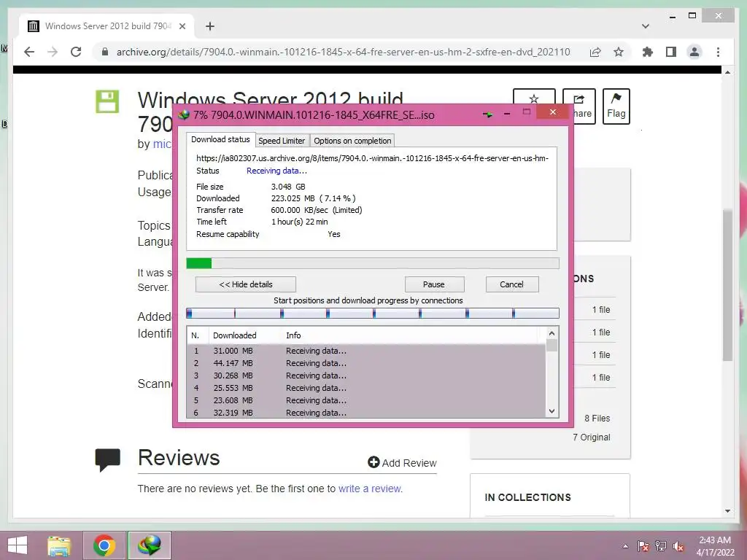The image size is (747, 560).
Task: Click the Hide details button
Action: 246,284
